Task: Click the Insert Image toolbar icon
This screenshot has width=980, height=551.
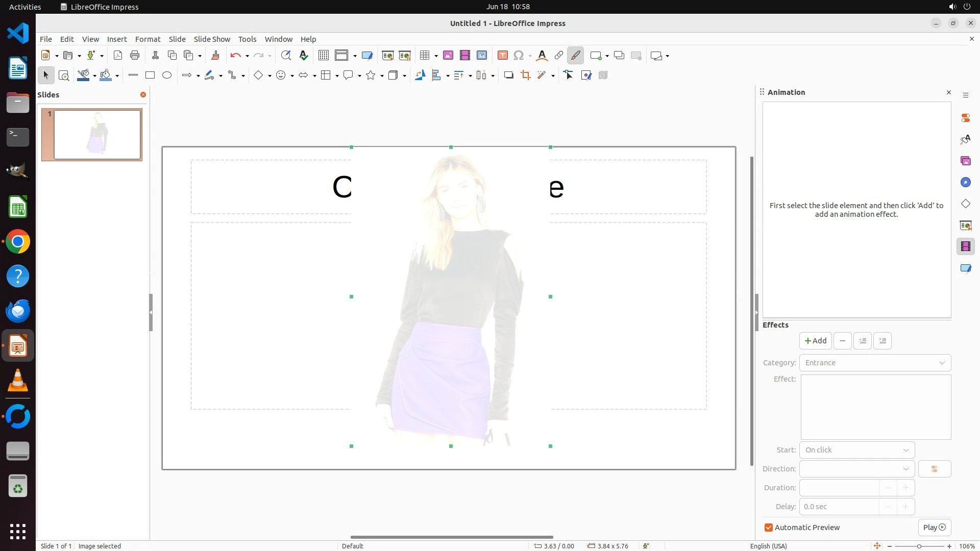Action: [448, 56]
